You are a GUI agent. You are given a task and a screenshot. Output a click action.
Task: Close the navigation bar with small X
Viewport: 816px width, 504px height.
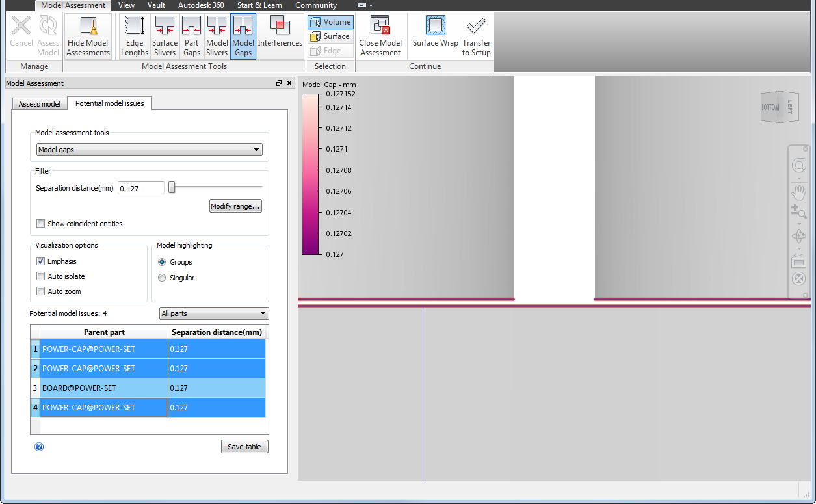[x=806, y=149]
